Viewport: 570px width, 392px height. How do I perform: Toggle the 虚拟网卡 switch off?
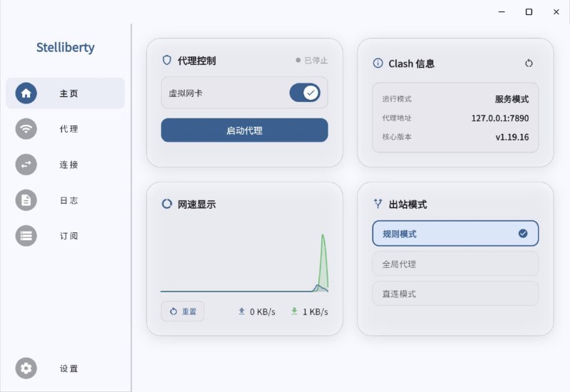(x=304, y=93)
